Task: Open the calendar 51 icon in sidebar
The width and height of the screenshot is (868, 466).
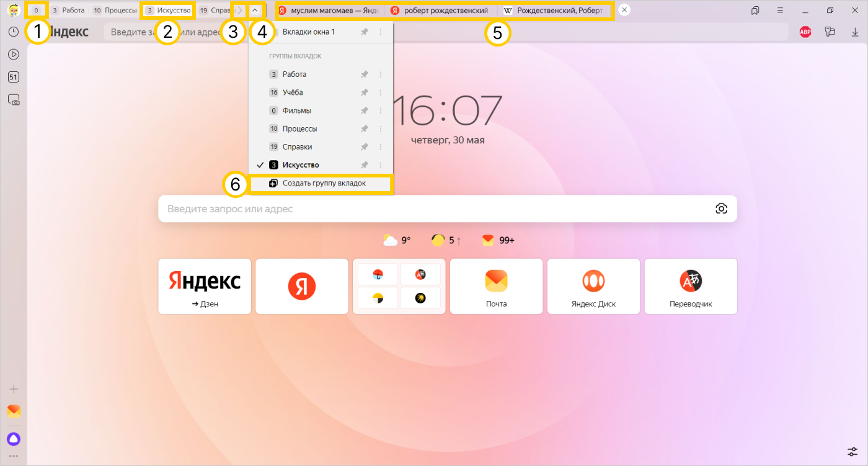Action: 13,77
